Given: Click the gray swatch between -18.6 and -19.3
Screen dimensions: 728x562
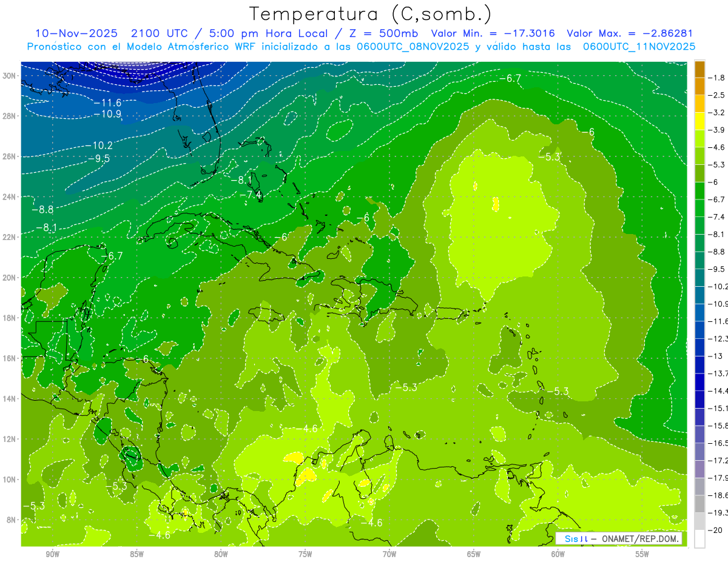Looking at the screenshot, I should coord(699,504).
